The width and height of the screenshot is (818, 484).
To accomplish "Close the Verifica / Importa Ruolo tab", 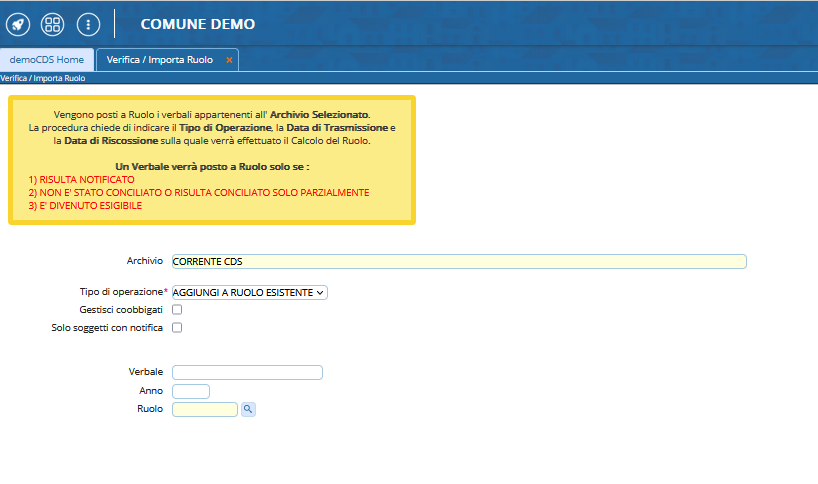I will (229, 60).
